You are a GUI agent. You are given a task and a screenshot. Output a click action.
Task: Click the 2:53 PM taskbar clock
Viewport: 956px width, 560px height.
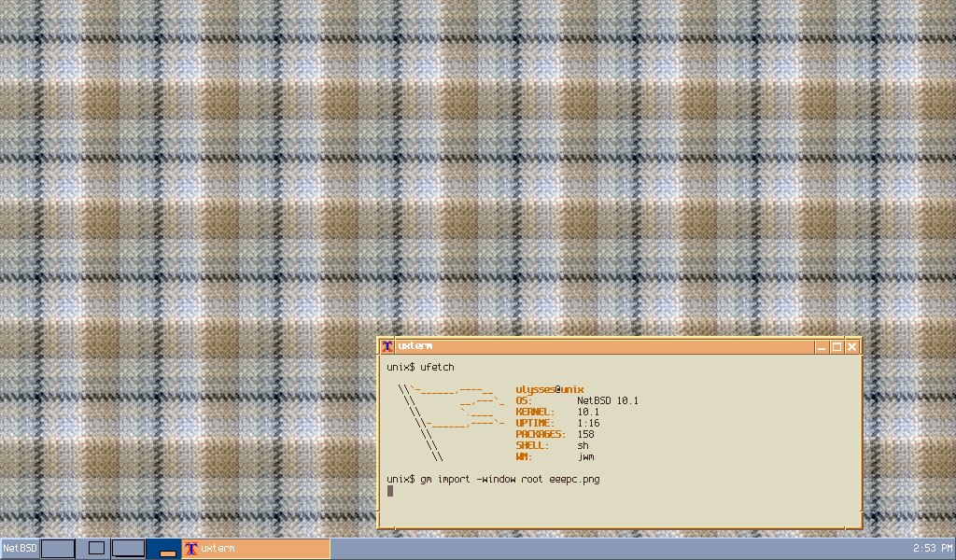click(x=931, y=549)
